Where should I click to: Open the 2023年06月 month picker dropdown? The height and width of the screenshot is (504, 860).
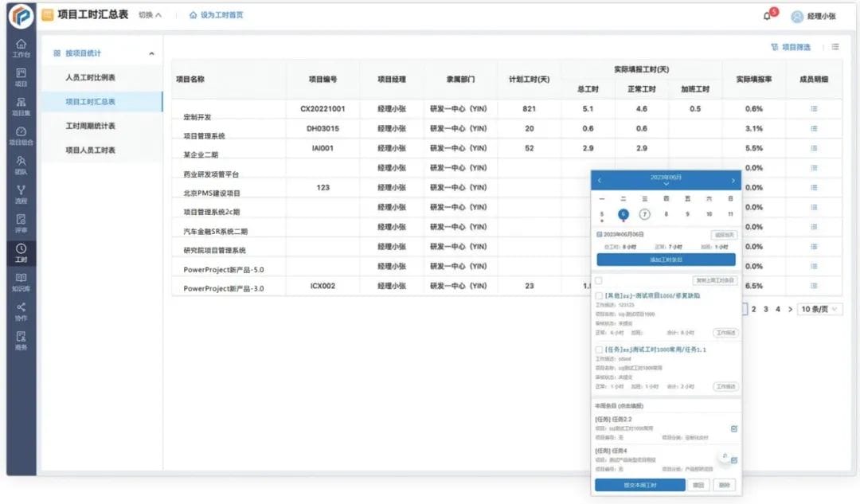pyautogui.click(x=666, y=180)
